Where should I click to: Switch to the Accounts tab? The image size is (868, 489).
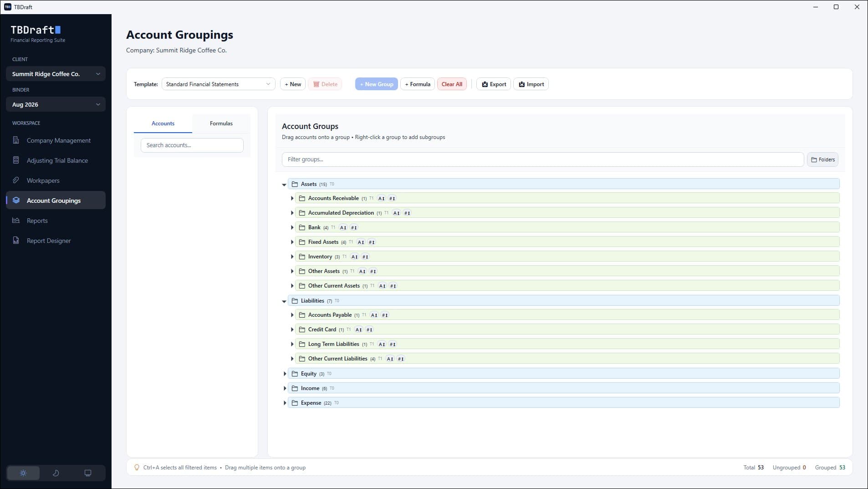pos(163,124)
